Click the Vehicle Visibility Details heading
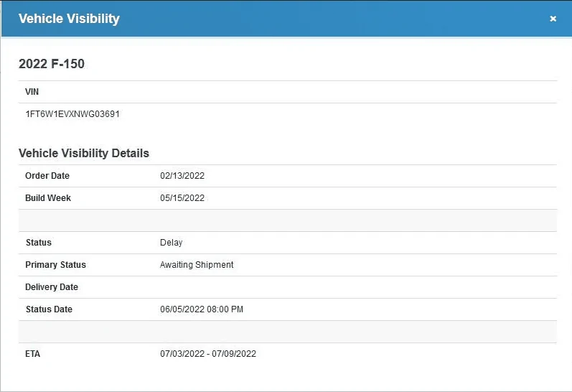Screen dimensions: 572x392 coord(84,153)
